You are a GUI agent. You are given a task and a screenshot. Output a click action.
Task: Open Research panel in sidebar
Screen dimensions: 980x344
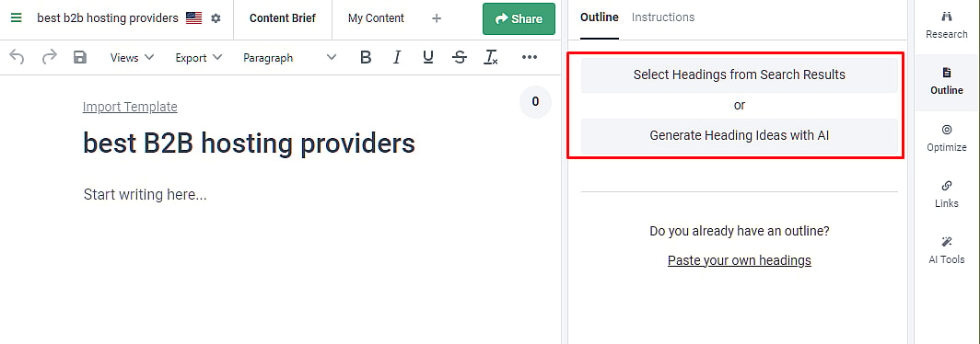pyautogui.click(x=946, y=25)
